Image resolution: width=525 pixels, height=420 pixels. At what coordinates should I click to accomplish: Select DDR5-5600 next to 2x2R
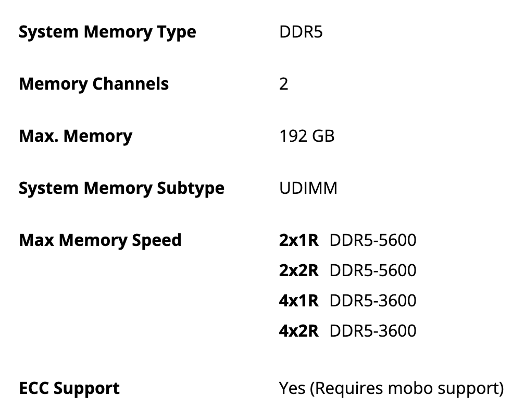[373, 270]
